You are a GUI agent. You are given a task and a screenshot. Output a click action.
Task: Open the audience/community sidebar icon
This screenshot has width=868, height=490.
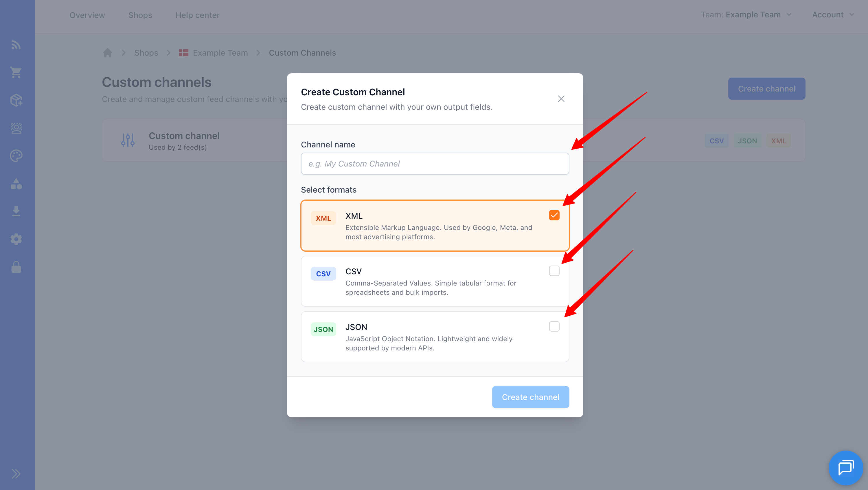16,128
